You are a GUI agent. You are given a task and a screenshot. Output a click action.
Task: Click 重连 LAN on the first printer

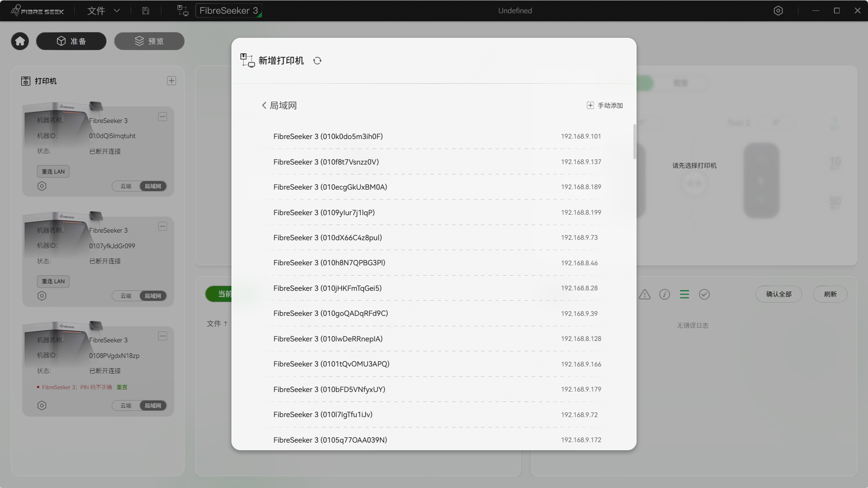point(53,171)
